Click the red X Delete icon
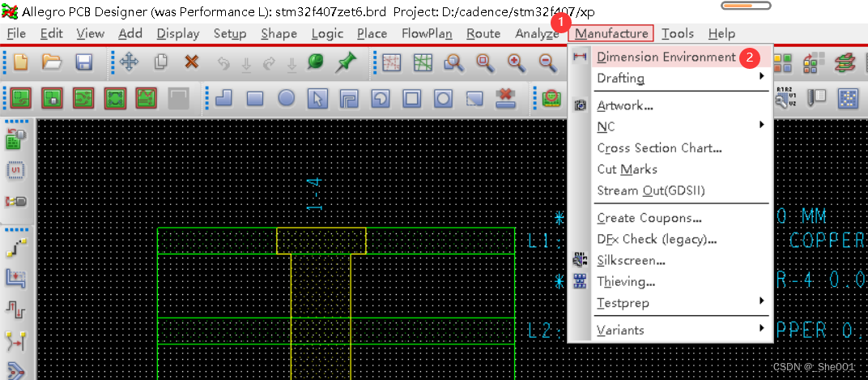This screenshot has width=868, height=380. (x=191, y=62)
